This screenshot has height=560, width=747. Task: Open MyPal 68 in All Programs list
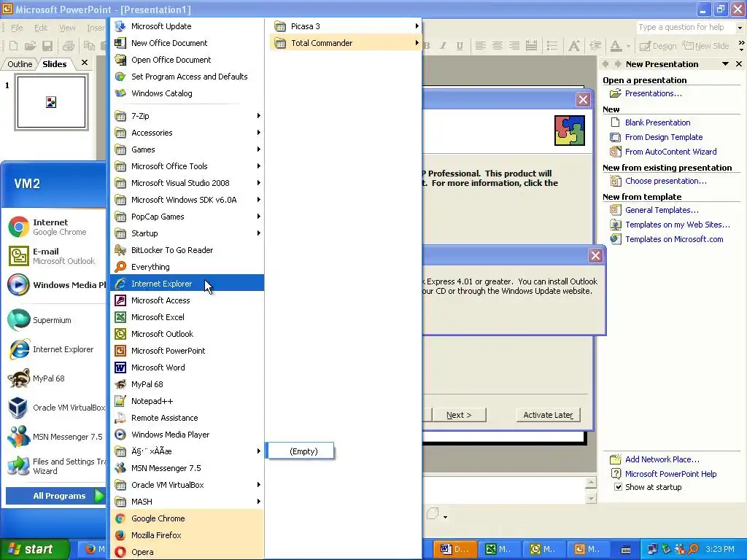point(187,384)
